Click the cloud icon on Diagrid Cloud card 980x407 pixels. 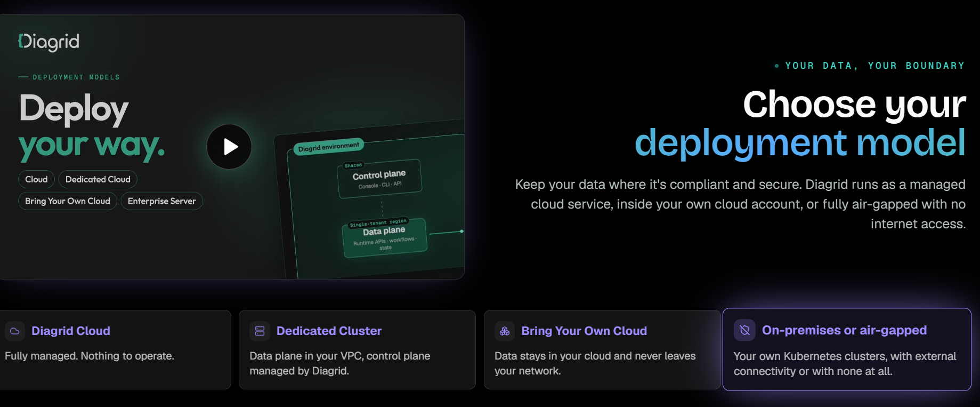click(x=15, y=331)
